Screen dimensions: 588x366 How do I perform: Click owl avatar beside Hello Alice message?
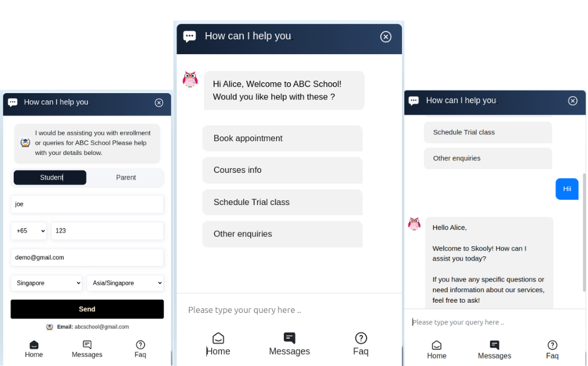coord(414,224)
